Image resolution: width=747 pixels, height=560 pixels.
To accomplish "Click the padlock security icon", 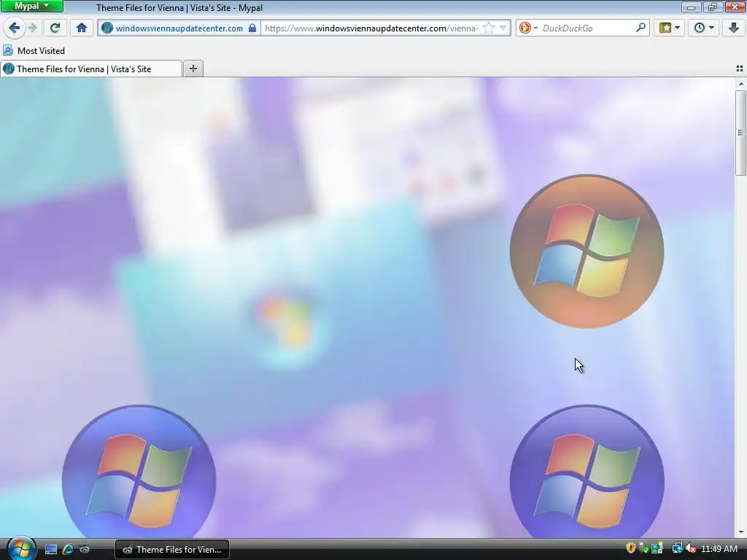I will pyautogui.click(x=252, y=28).
